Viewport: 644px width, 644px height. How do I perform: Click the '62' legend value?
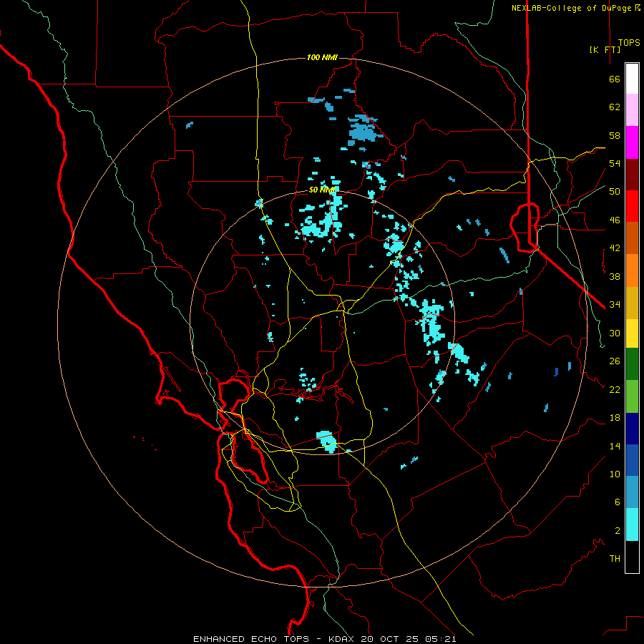click(x=615, y=107)
